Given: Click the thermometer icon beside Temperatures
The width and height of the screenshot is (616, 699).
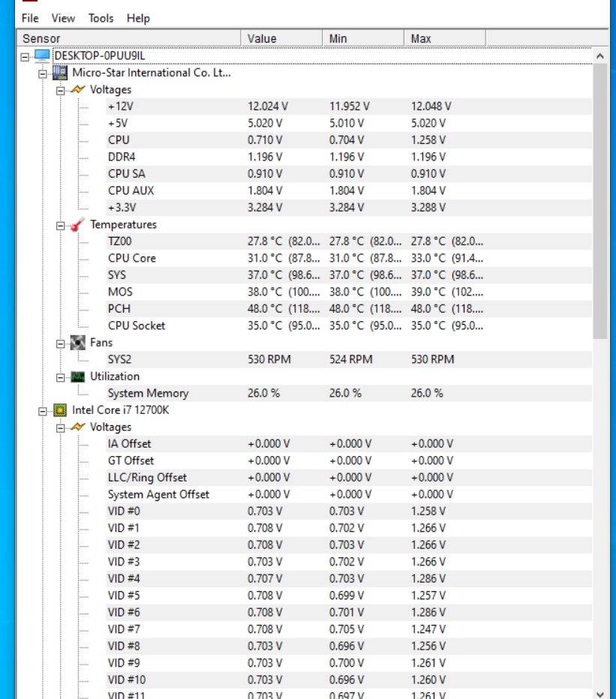Looking at the screenshot, I should [77, 224].
